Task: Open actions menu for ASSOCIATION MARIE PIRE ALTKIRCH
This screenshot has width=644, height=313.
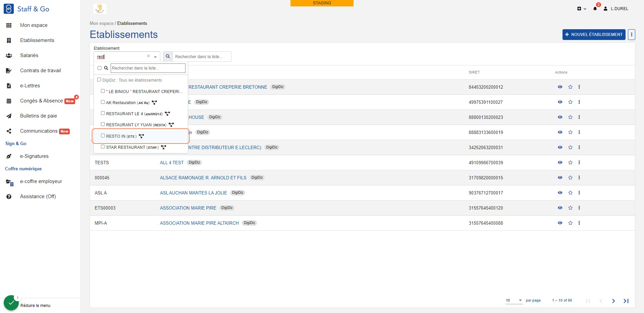Action: pos(579,223)
